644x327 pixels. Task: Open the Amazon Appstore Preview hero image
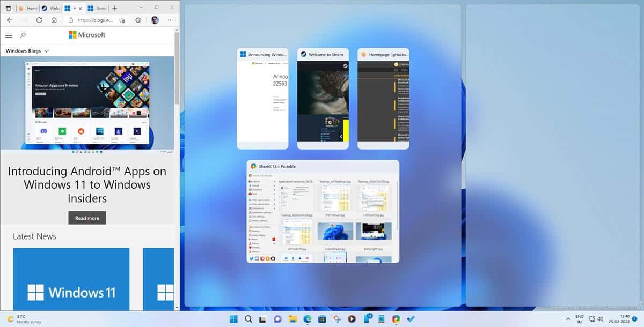[x=87, y=105]
